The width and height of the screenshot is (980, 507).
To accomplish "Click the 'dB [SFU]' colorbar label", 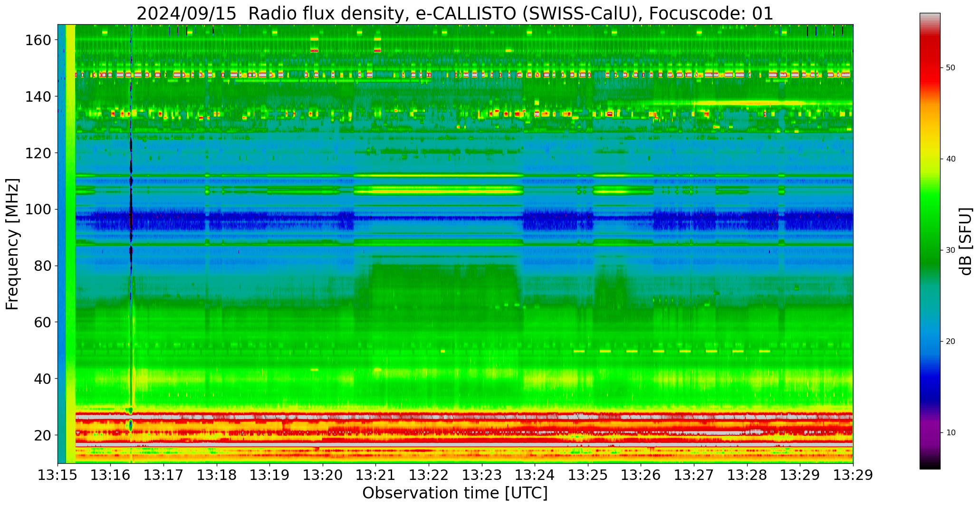I will click(965, 241).
